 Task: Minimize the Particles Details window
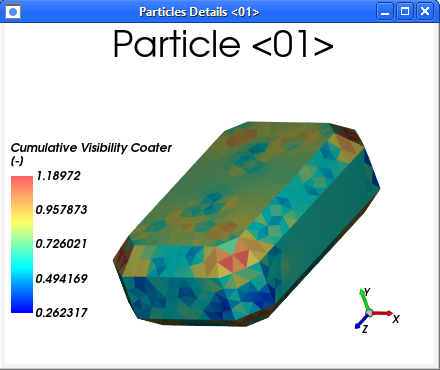[x=385, y=12]
